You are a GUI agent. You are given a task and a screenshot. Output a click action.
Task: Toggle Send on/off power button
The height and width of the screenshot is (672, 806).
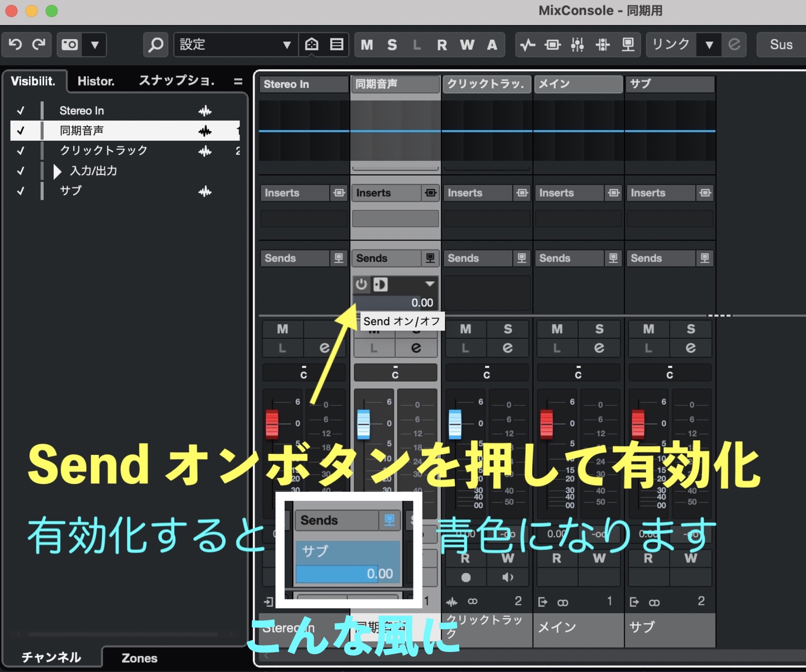(362, 285)
